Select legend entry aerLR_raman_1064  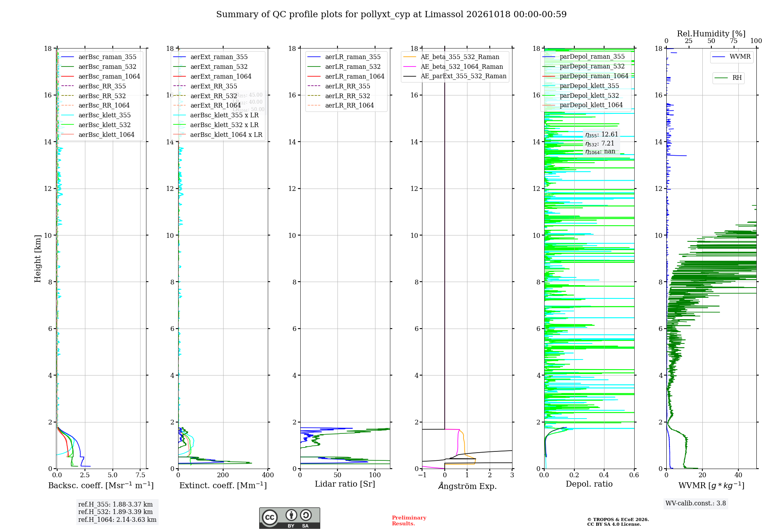tap(346, 77)
